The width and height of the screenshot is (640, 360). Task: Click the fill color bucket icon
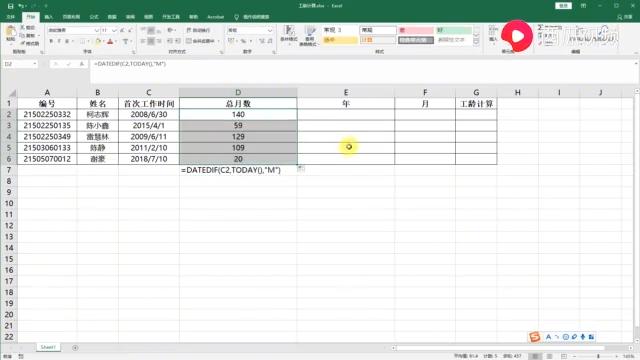[x=98, y=41]
